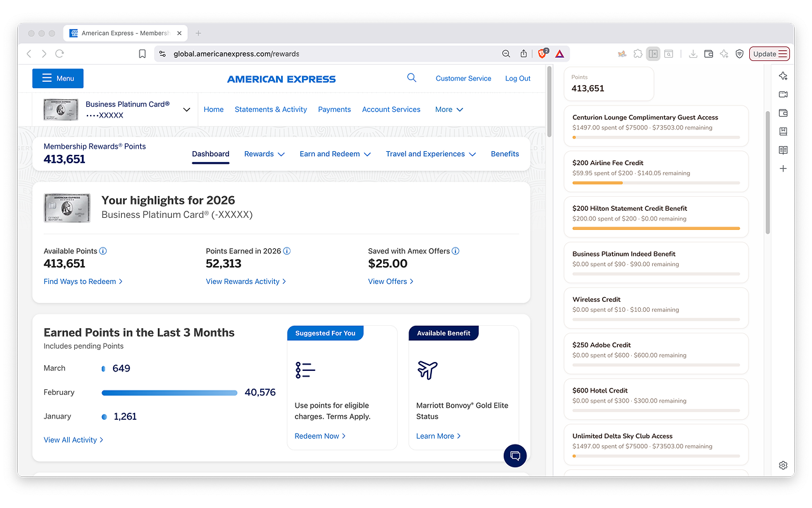812x508 pixels.
Task: Click the zoom-out magnifier in address bar
Action: pyautogui.click(x=506, y=54)
